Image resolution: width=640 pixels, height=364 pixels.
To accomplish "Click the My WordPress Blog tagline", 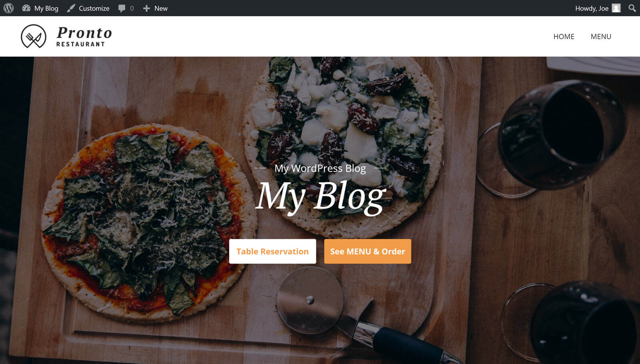I will 320,168.
